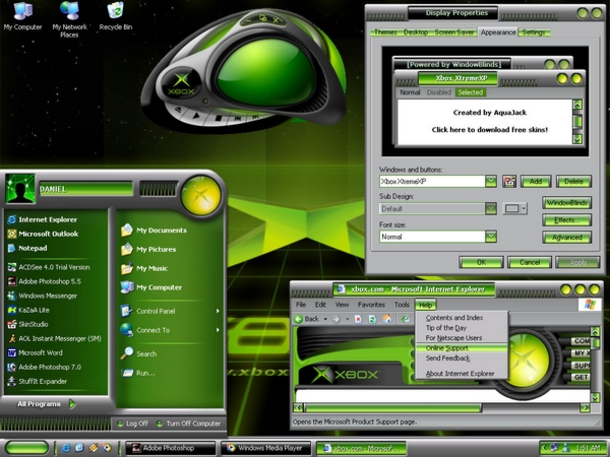Click preview window scrollbar down arrow

[577, 138]
